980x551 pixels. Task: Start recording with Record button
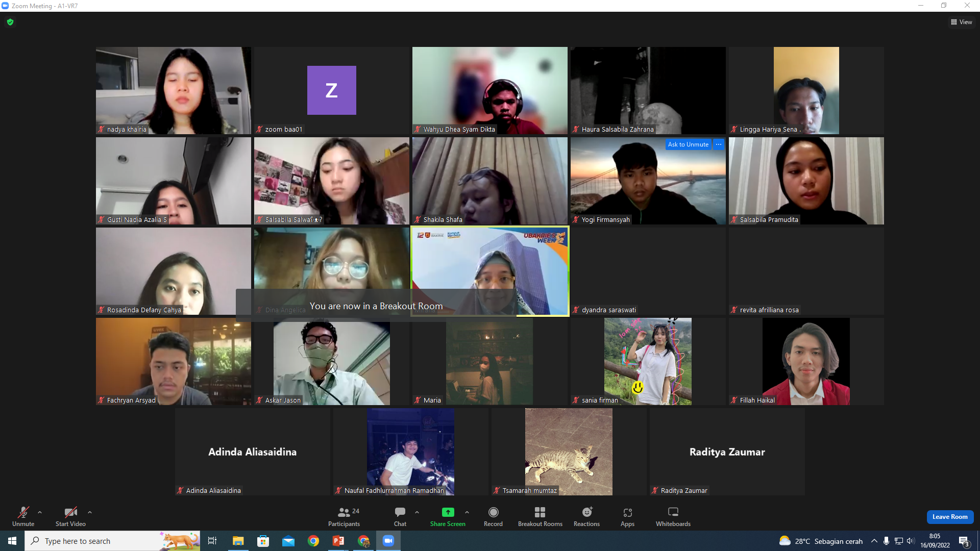tap(493, 516)
